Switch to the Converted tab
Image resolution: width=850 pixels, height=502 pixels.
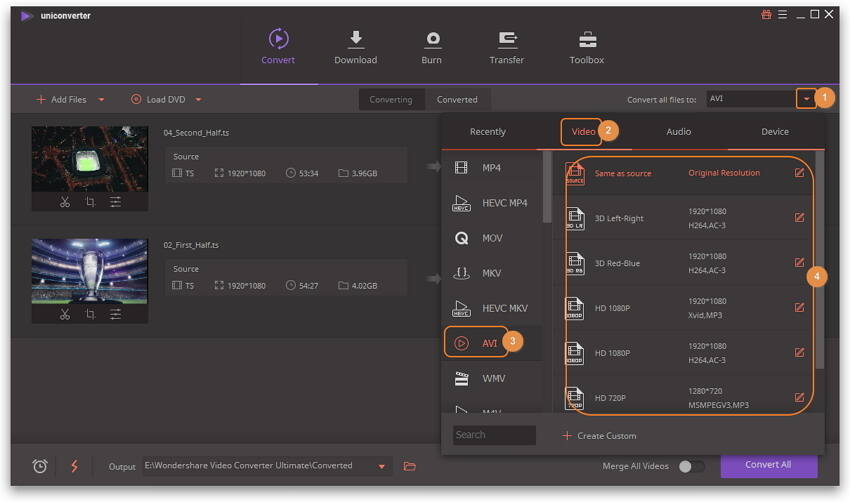pos(457,100)
